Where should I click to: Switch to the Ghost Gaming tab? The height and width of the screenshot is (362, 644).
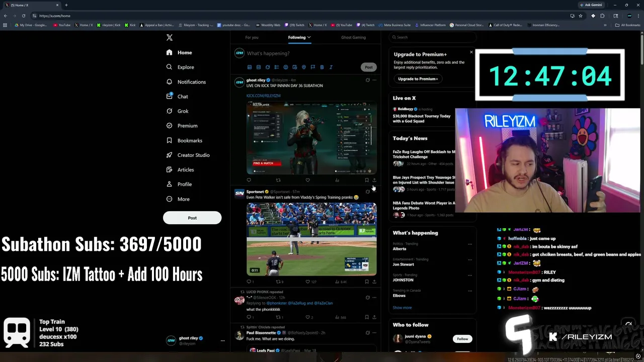[353, 37]
